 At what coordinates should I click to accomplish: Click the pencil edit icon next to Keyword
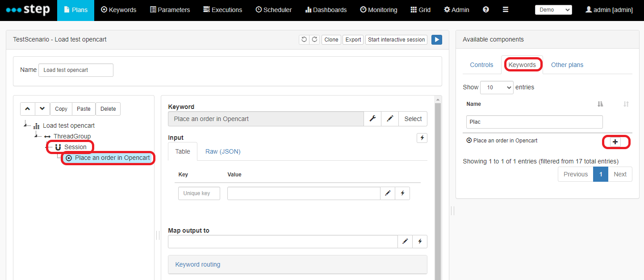tap(390, 118)
